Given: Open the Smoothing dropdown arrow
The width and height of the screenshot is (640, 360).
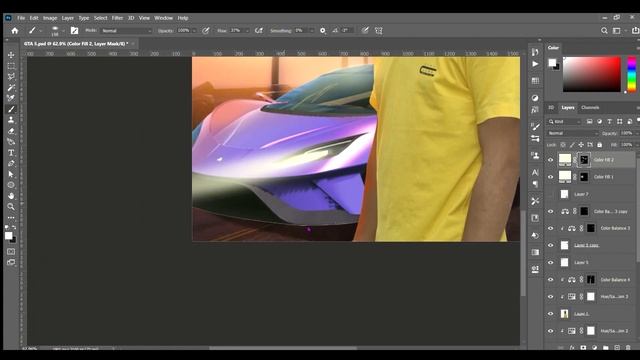Looking at the screenshot, I should pos(311,31).
